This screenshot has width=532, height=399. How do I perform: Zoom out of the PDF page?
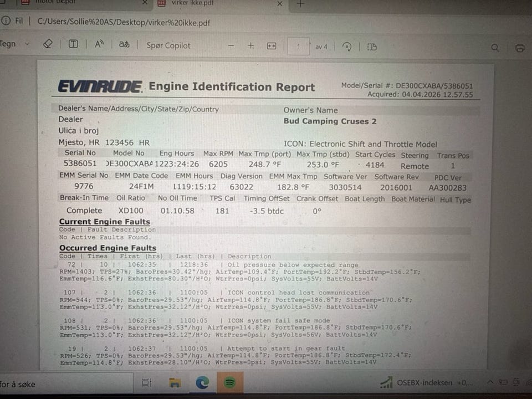pos(231,46)
